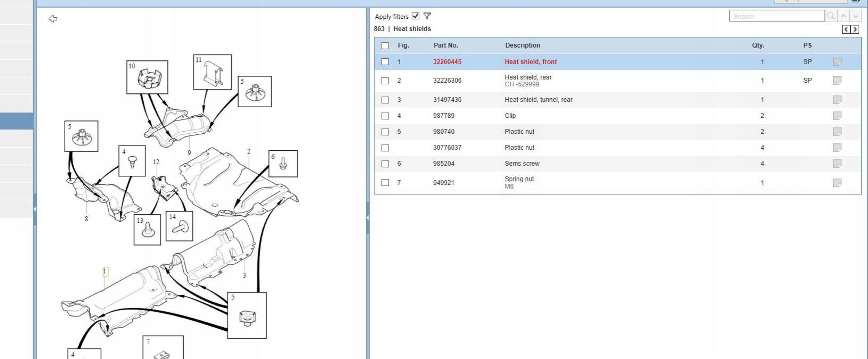Open note icon for part 31497436
Screen dimensions: 868x359
tap(837, 100)
